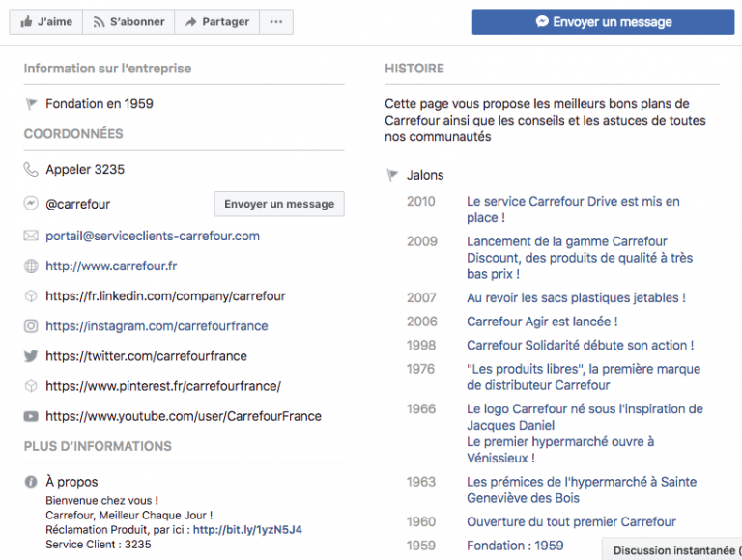742x560 pixels.
Task: Click Appeler 3235 to call
Action: pos(85,169)
